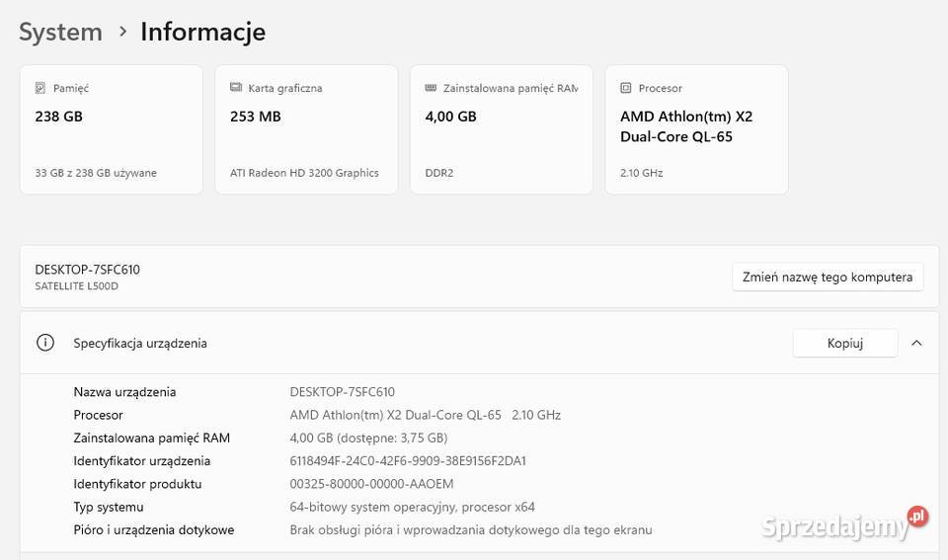Select the text 'ATI Radeon HD 3200 Graphics'
The image size is (948, 560).
tap(304, 173)
